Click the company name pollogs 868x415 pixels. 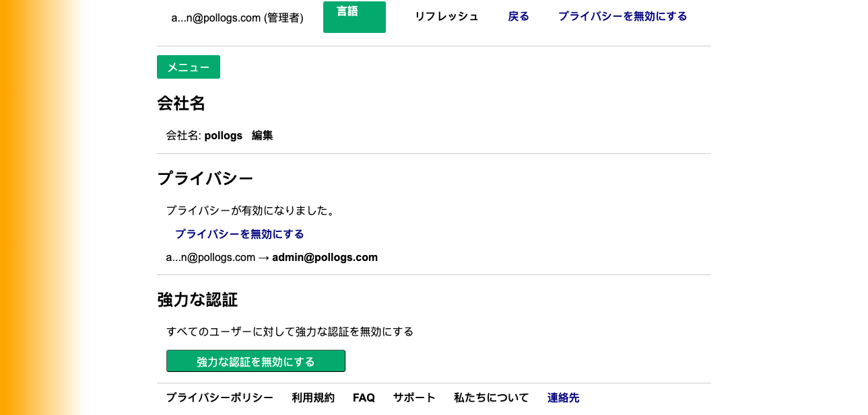[x=225, y=135]
